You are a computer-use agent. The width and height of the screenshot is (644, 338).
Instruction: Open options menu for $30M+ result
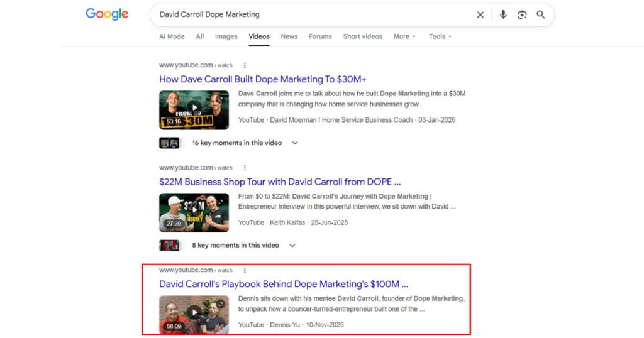click(x=245, y=65)
